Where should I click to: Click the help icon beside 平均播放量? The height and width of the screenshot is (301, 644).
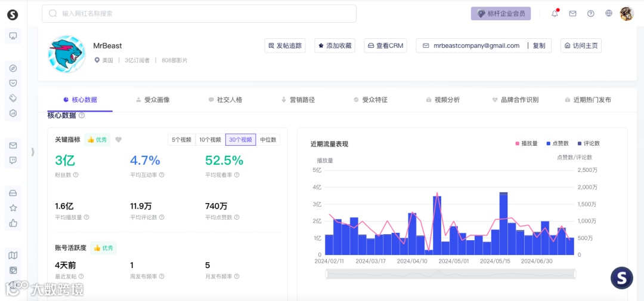tap(86, 217)
